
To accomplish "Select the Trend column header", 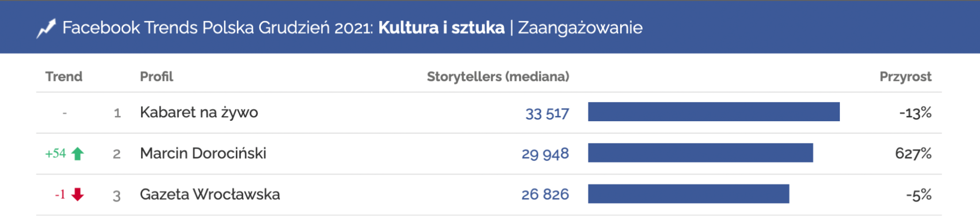I will tap(64, 77).
